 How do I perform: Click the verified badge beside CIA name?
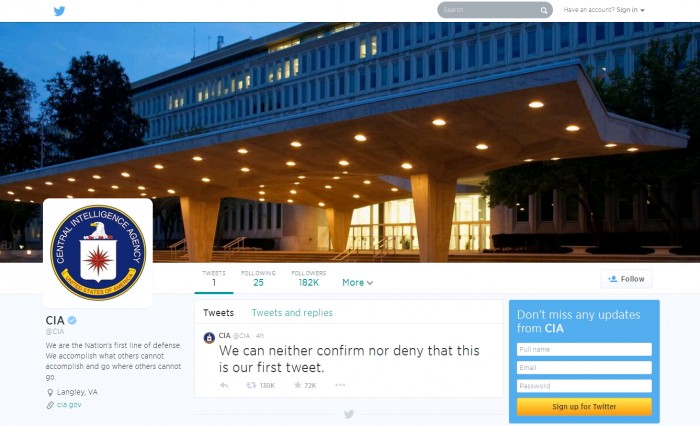[72, 320]
